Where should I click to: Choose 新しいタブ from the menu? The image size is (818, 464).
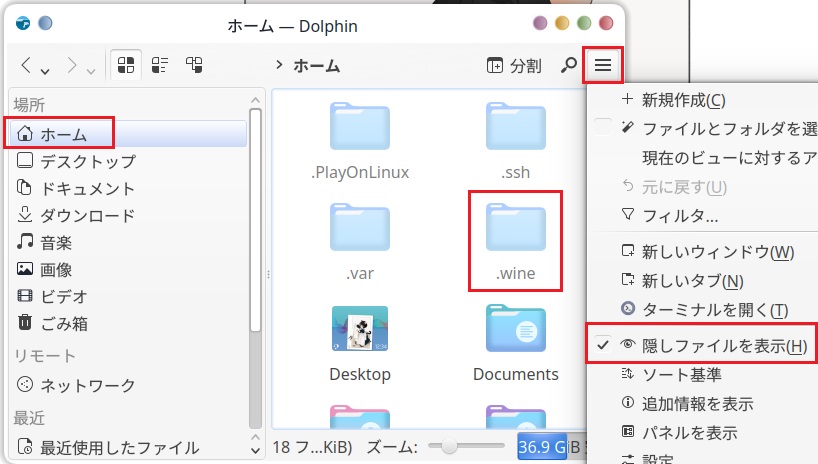coord(692,280)
